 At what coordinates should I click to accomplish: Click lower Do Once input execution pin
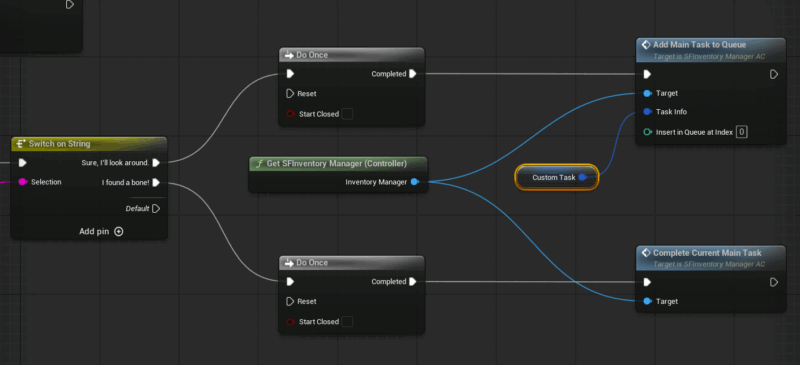[x=290, y=282]
